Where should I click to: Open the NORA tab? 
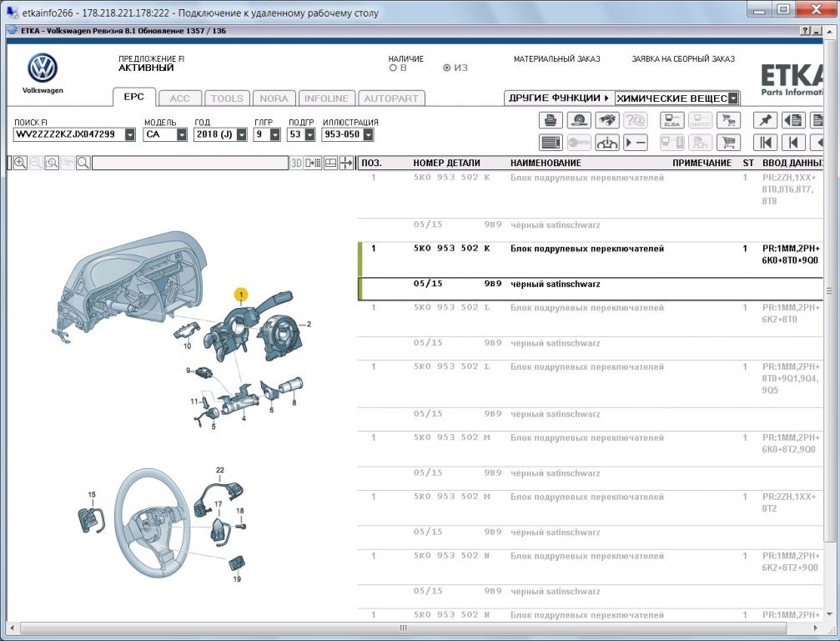(274, 98)
